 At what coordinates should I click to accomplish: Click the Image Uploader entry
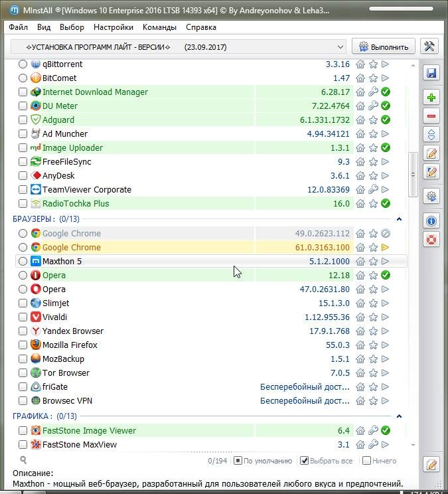tap(72, 148)
